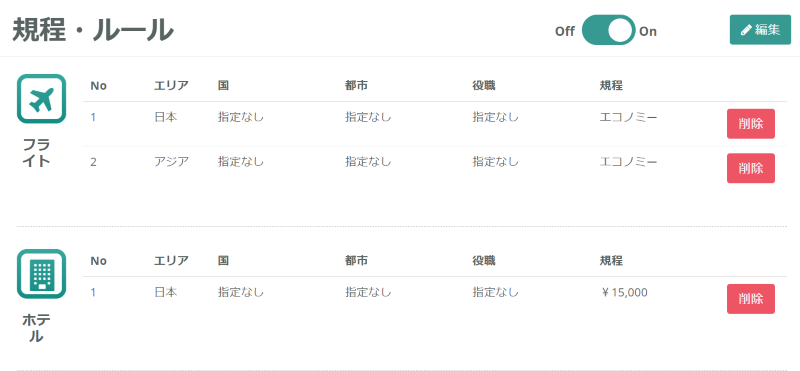Screen dimensions: 800x371
Task: Open edit mode with the 編集 button
Action: click(760, 30)
